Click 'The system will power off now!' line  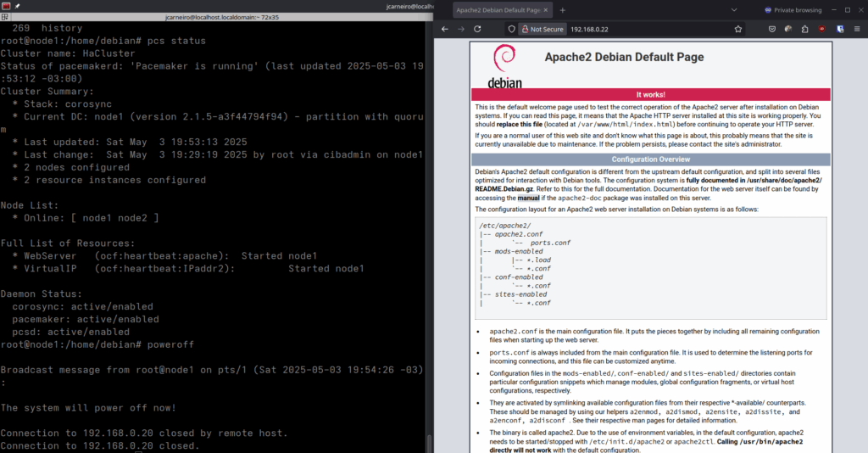point(88,408)
